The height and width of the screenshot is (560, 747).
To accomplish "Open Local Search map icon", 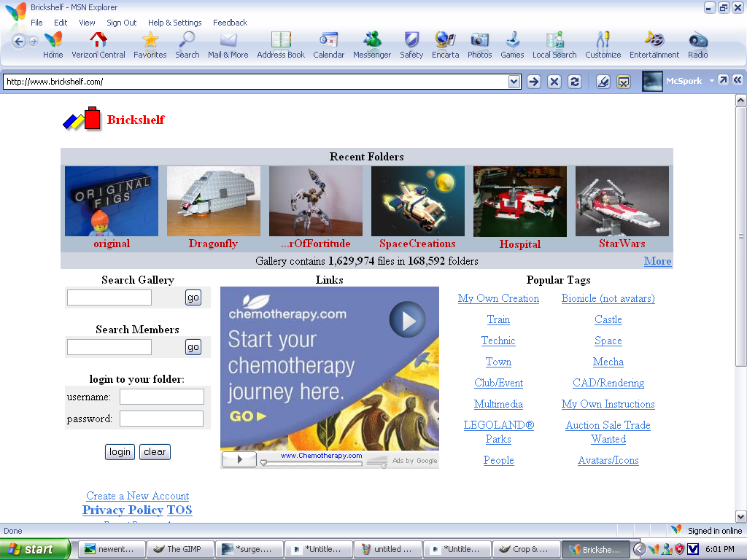I will 554,45.
